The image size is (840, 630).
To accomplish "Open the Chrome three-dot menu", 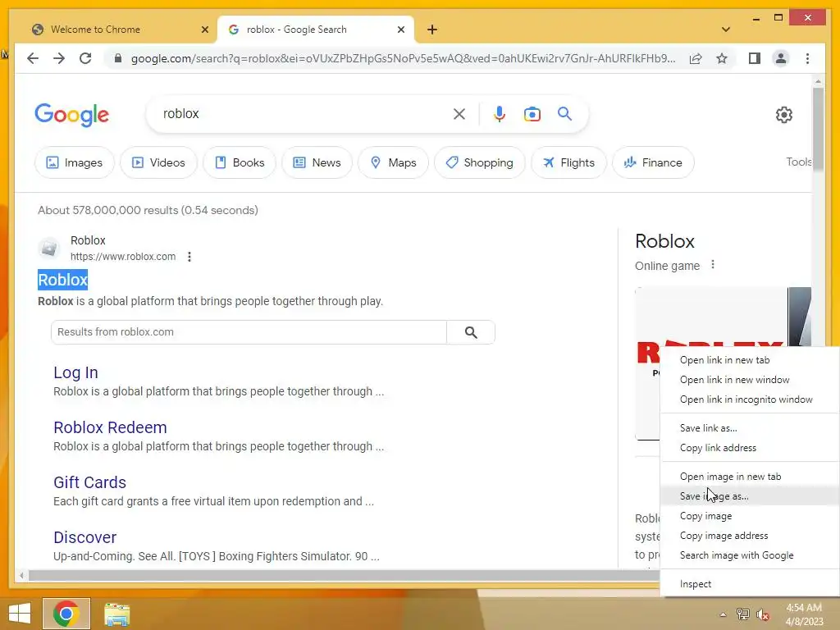I will [x=807, y=58].
